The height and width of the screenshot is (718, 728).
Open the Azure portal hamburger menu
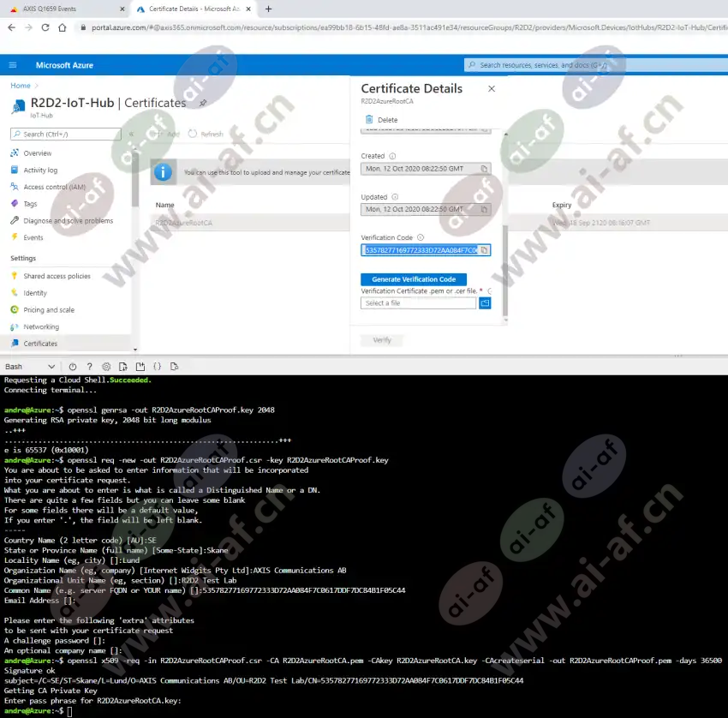[13, 65]
